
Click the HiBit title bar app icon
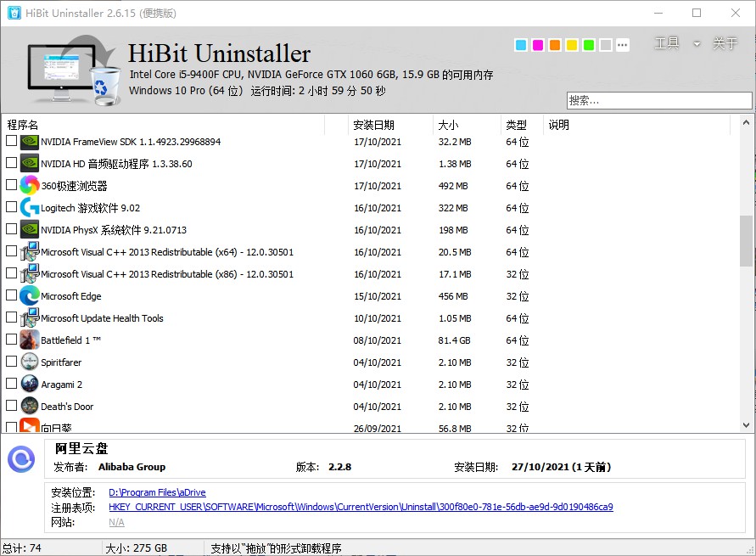pos(14,13)
